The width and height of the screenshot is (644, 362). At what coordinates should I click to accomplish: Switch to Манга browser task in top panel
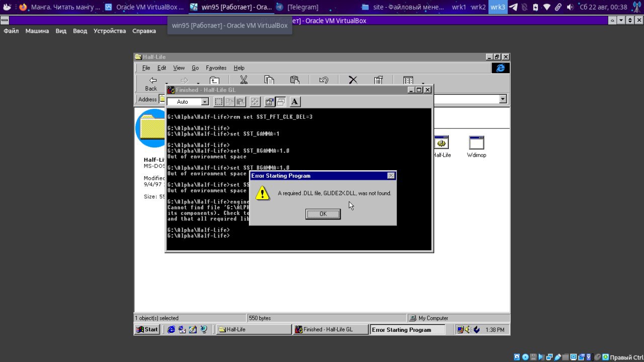(59, 7)
